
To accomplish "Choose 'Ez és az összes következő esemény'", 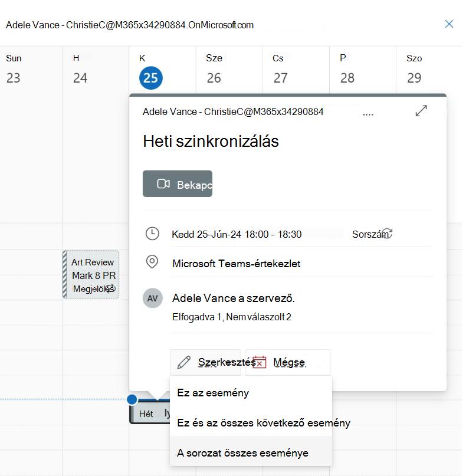I will coord(251,423).
